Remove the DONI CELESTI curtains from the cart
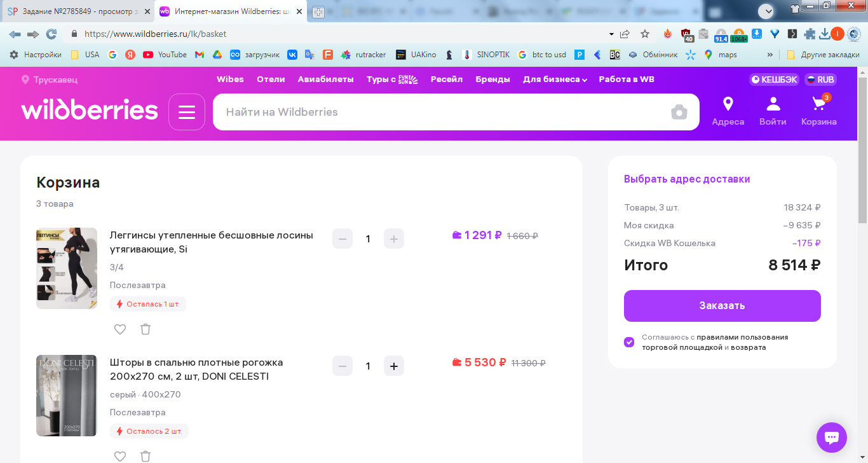 point(146,456)
